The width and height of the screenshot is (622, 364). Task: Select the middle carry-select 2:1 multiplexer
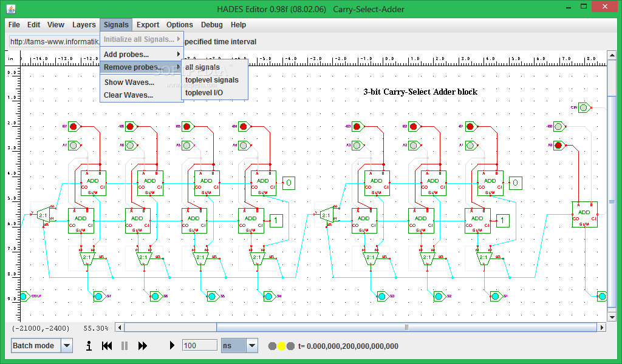pyautogui.click(x=326, y=215)
